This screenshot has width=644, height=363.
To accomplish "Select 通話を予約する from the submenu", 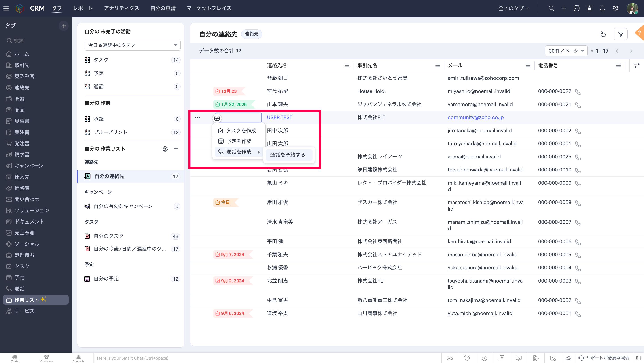I will 288,155.
